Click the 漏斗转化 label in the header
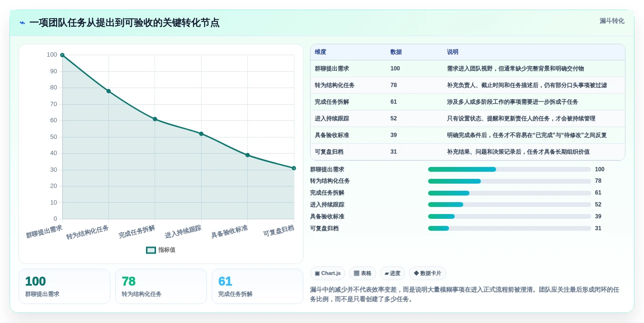The image size is (644, 323). click(612, 21)
